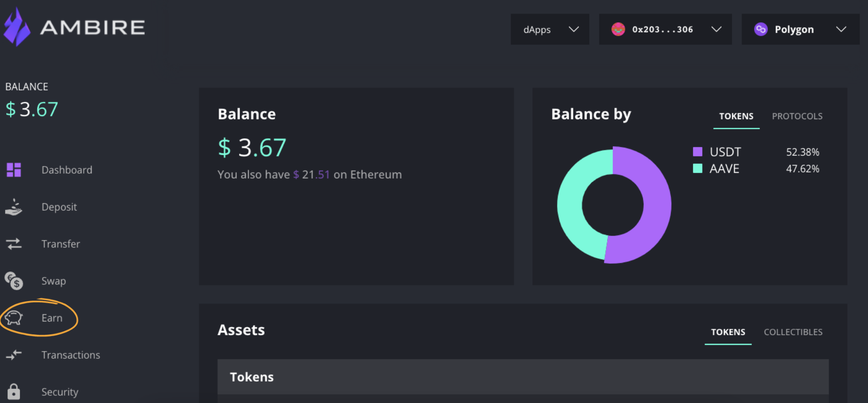Click the dApps dropdown chevron
868x403 pixels.
[574, 29]
